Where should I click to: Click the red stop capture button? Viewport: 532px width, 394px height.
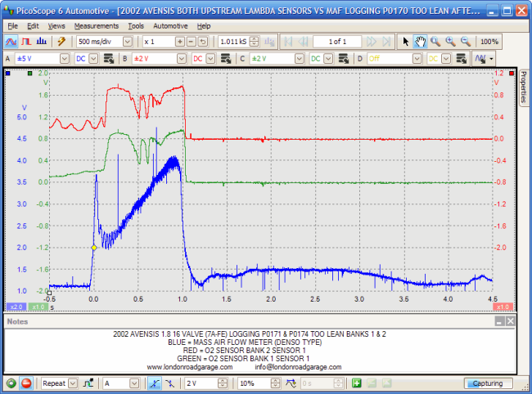pyautogui.click(x=25, y=383)
